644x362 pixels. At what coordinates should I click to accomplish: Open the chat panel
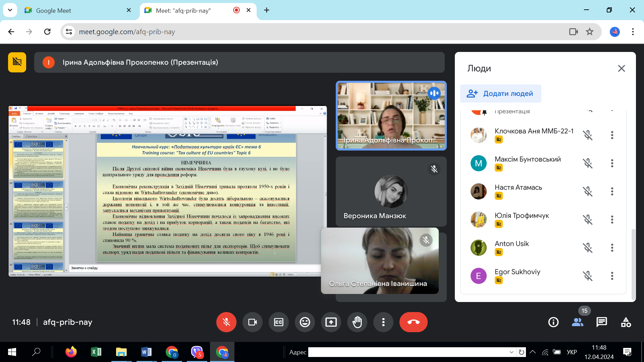click(602, 322)
